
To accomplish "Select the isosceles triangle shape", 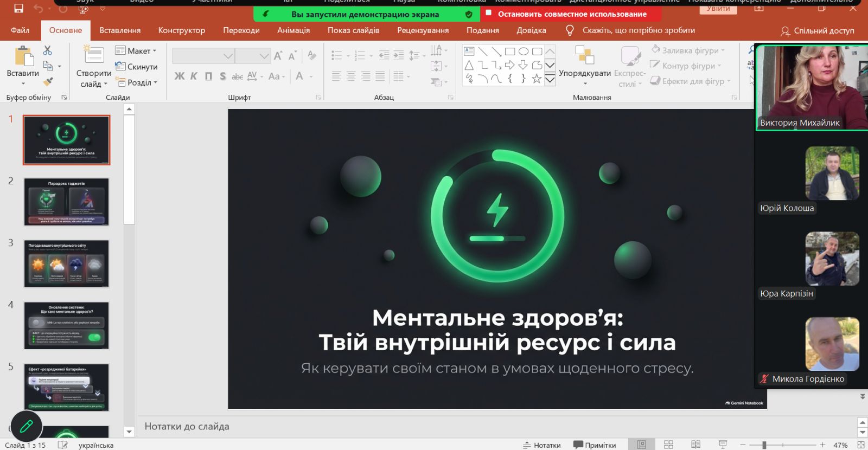I will click(469, 65).
